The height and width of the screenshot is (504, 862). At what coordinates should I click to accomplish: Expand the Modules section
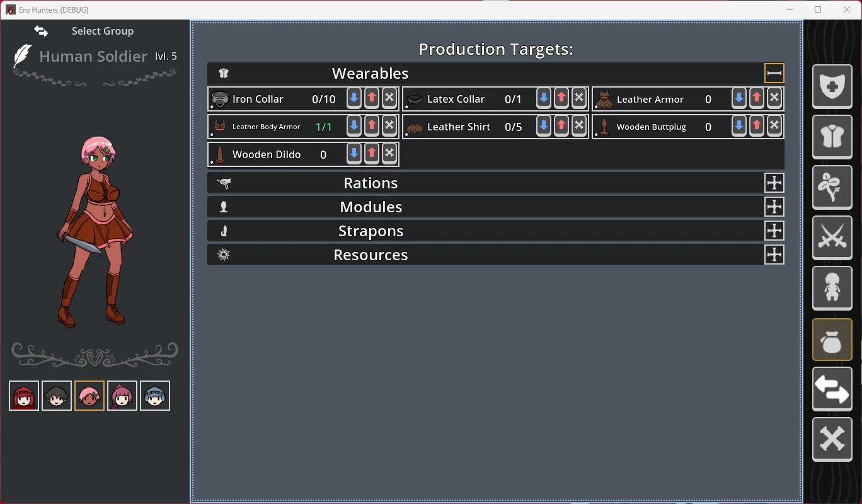point(774,207)
